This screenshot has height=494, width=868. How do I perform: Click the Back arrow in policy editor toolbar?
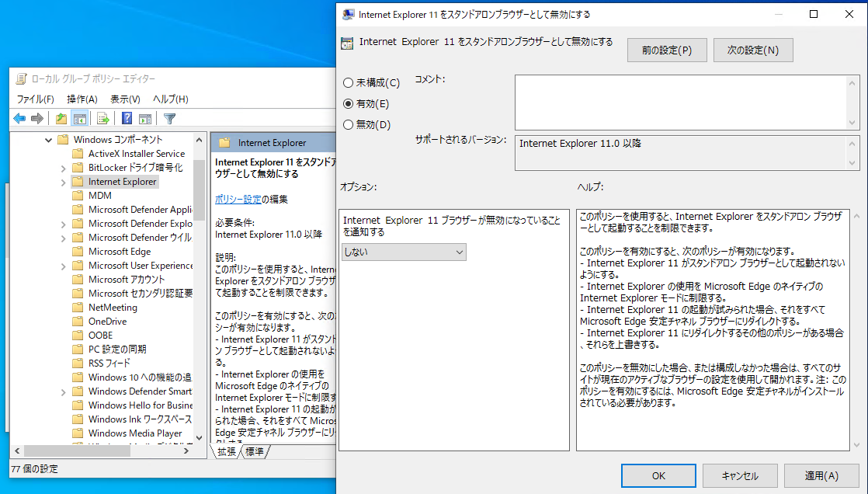pos(19,119)
